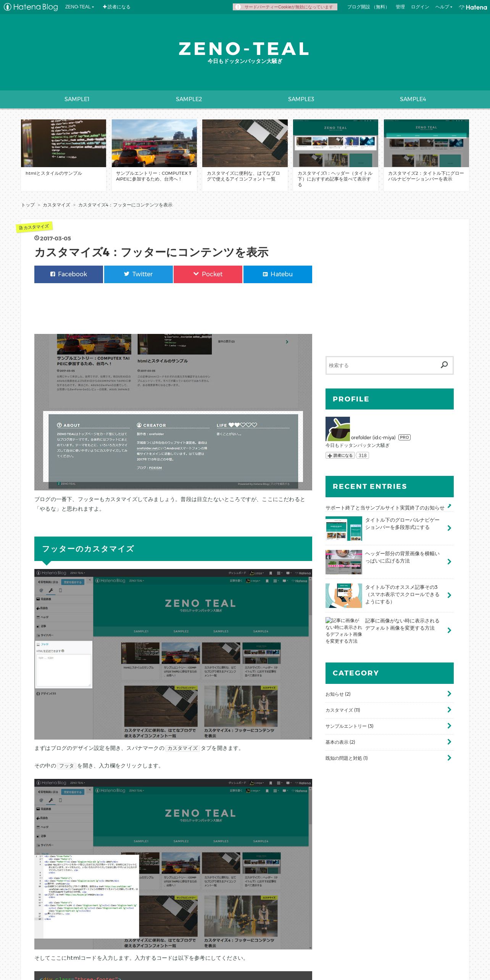This screenshot has height=980, width=490.
Task: Click the footer preview screenshot image
Action: pos(173,412)
